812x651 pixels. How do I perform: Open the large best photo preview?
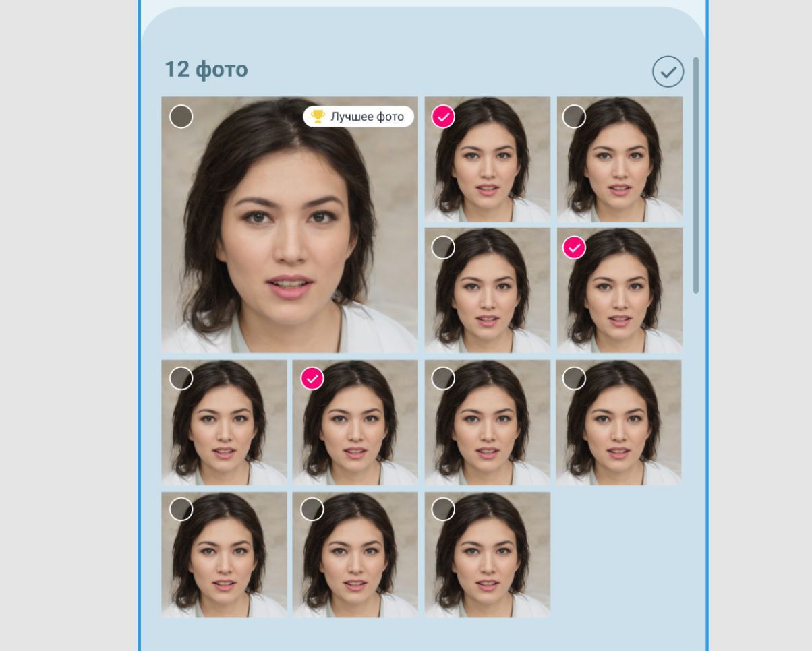click(x=289, y=224)
